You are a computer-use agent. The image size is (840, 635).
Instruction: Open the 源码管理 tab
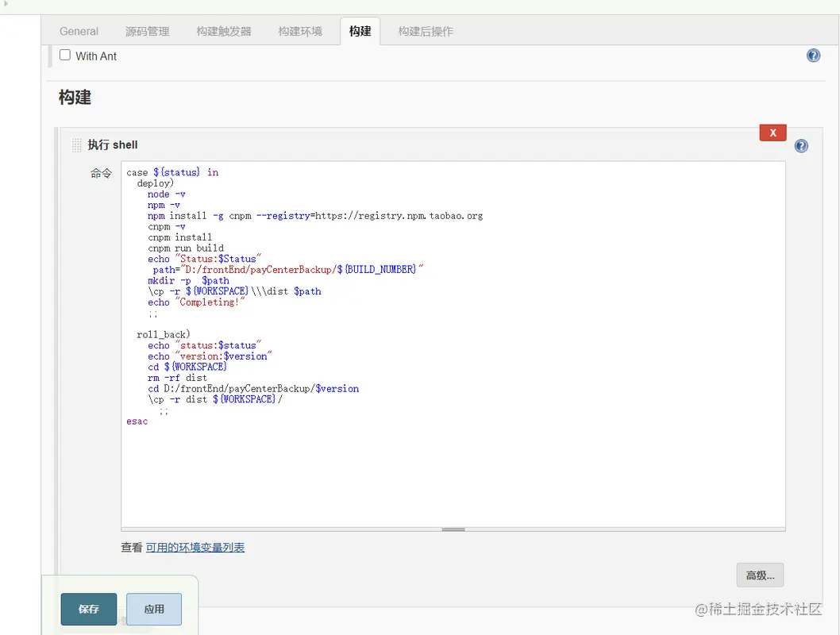148,31
